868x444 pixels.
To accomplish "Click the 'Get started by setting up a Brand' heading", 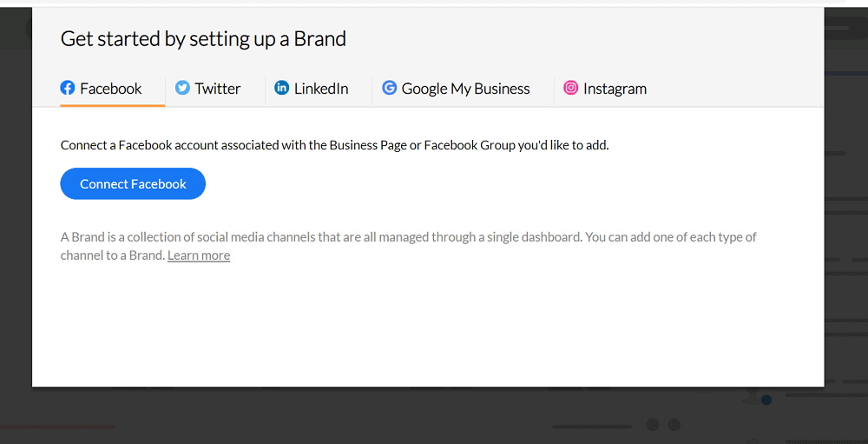I will (x=203, y=39).
